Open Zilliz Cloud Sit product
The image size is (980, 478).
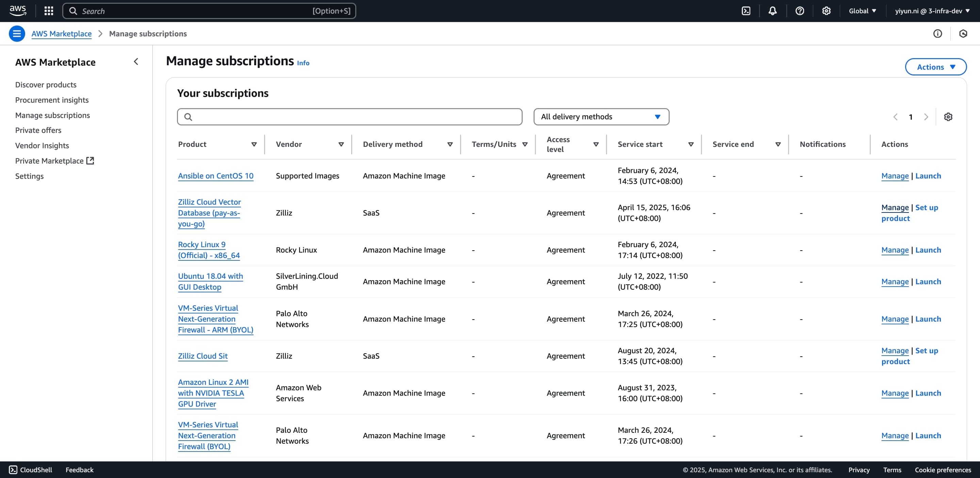(203, 356)
